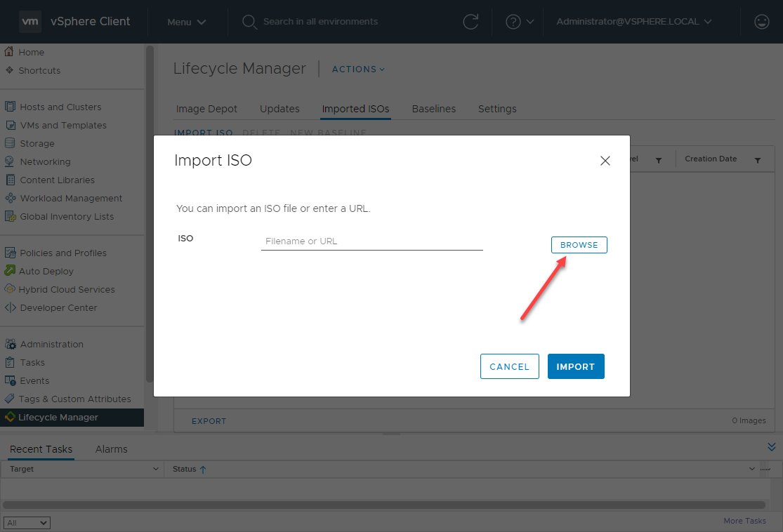
Task: Click the Global Inventory Lists icon
Action: (x=10, y=216)
